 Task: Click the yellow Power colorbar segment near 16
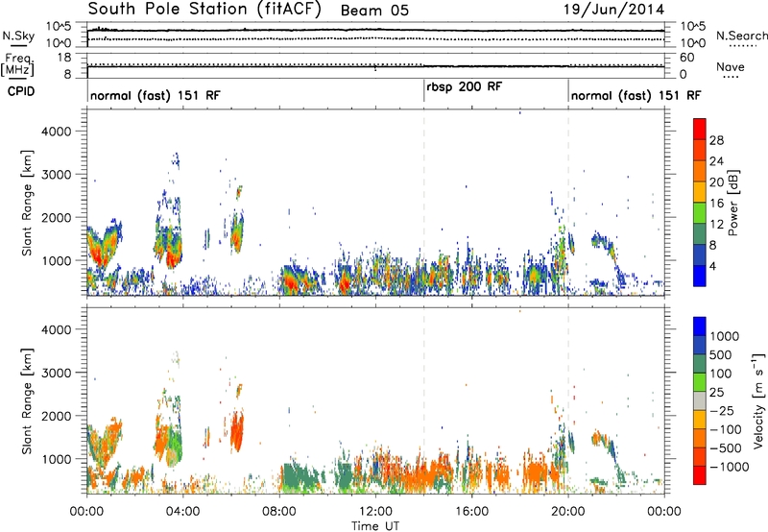pos(700,191)
